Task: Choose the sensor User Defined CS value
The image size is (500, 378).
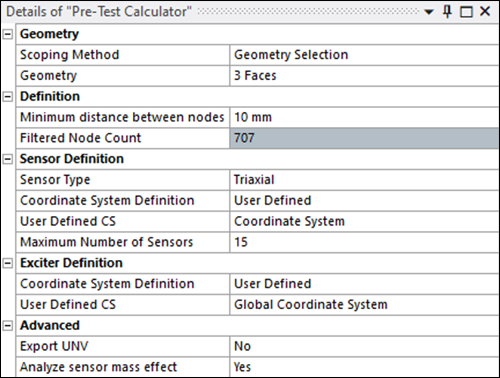Action: (x=364, y=222)
